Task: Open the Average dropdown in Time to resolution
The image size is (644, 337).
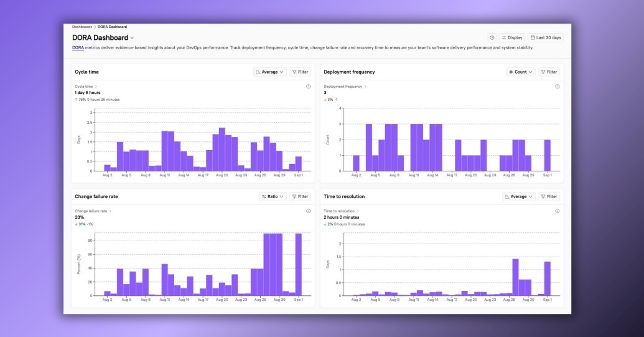Action: click(519, 197)
